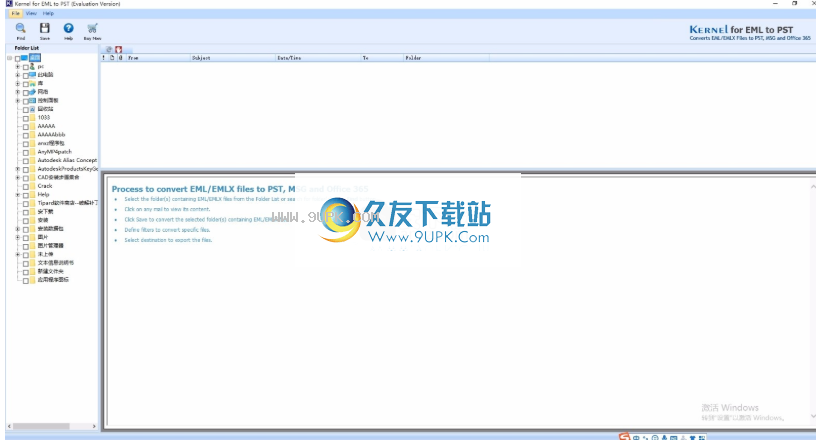Viewport: 816px width, 440px height.
Task: Sort the mail list by the Subject column
Action: [x=233, y=58]
